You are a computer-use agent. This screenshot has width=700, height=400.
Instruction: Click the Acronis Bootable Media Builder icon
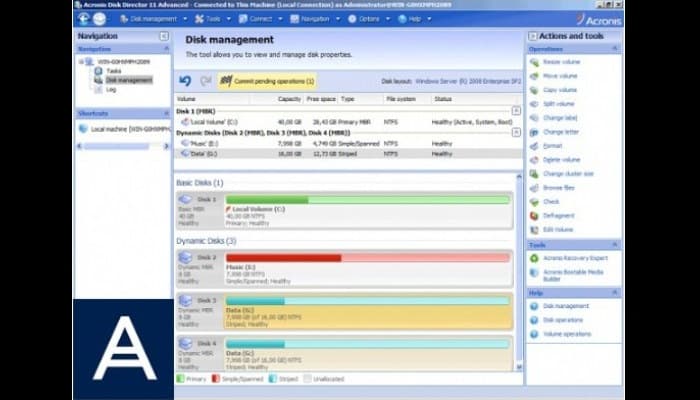(534, 272)
